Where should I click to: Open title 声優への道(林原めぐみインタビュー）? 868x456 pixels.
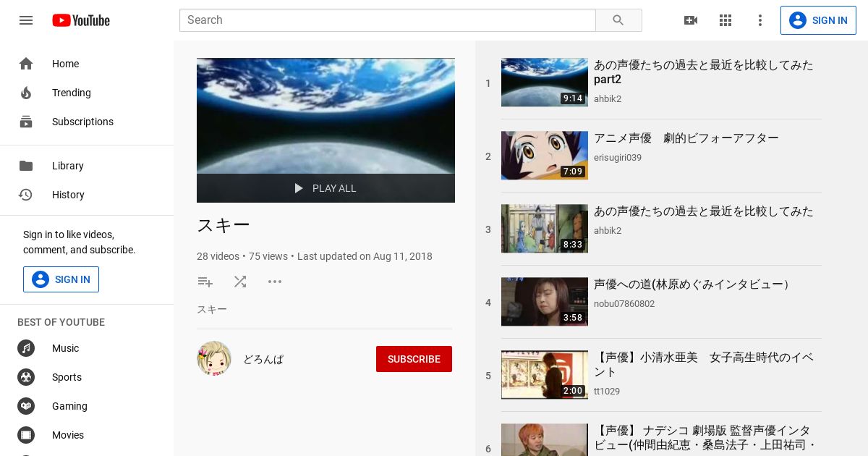click(x=694, y=284)
